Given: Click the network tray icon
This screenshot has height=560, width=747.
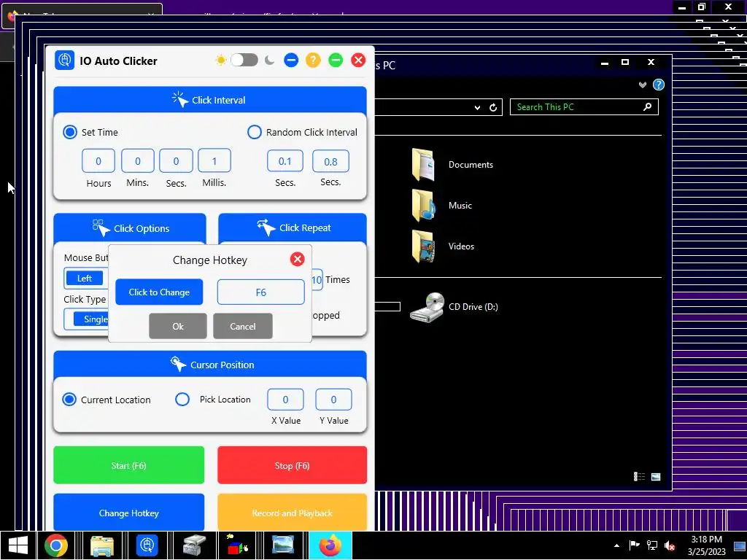Looking at the screenshot, I should 652,545.
